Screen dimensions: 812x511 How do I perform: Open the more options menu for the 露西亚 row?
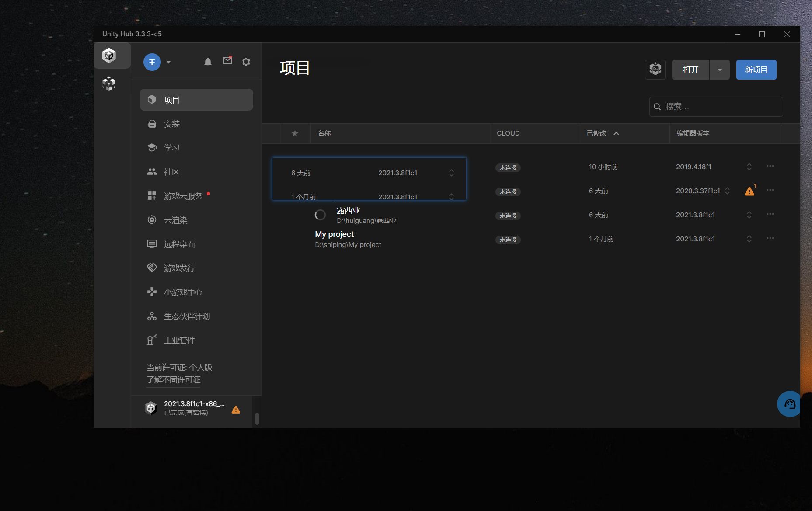pyautogui.click(x=770, y=214)
